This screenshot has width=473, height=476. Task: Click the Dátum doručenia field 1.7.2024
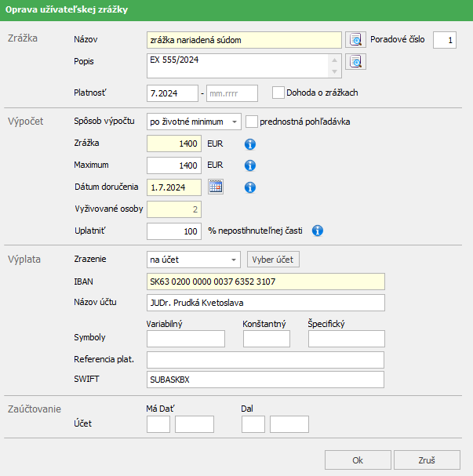point(174,187)
